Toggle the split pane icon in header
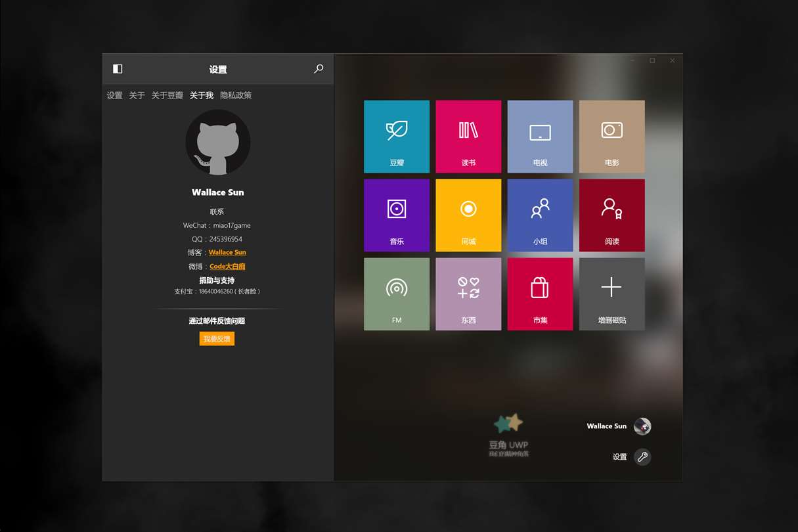Image resolution: width=798 pixels, height=532 pixels. coord(118,69)
